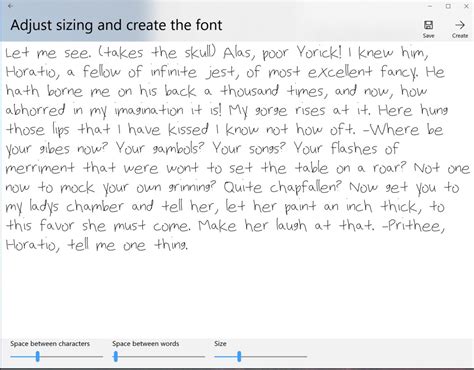Click the Create arrow icon

[x=460, y=25]
